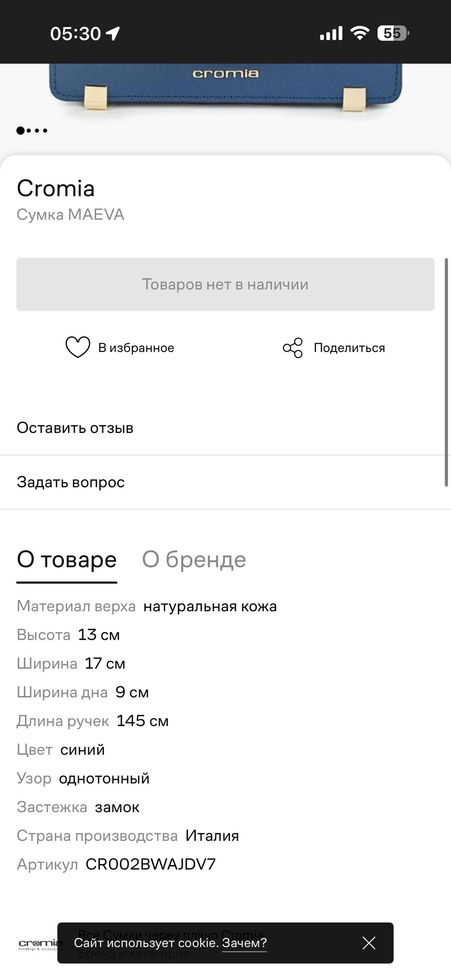Tap the Cromia bag product image
The image size is (451, 980).
[x=225, y=88]
